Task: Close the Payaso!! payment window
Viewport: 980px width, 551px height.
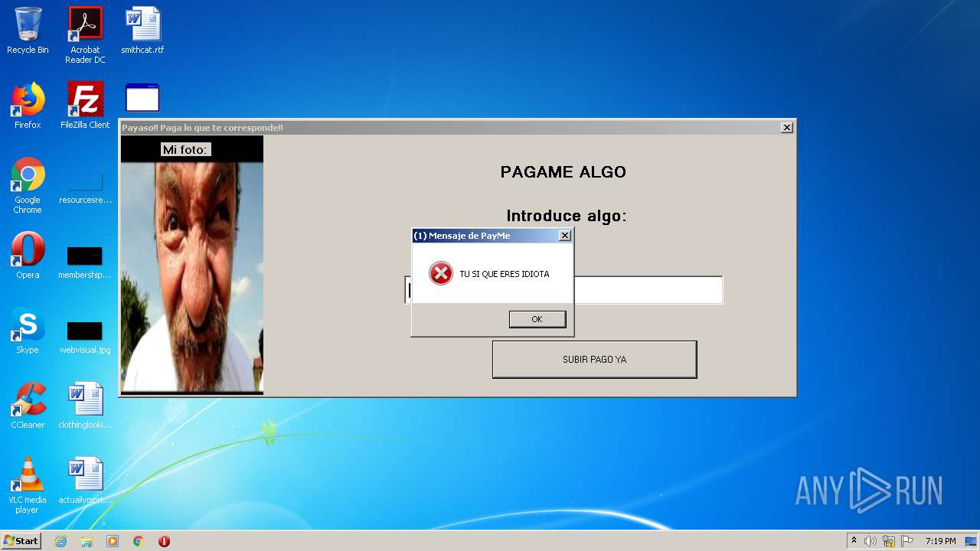Action: [786, 128]
